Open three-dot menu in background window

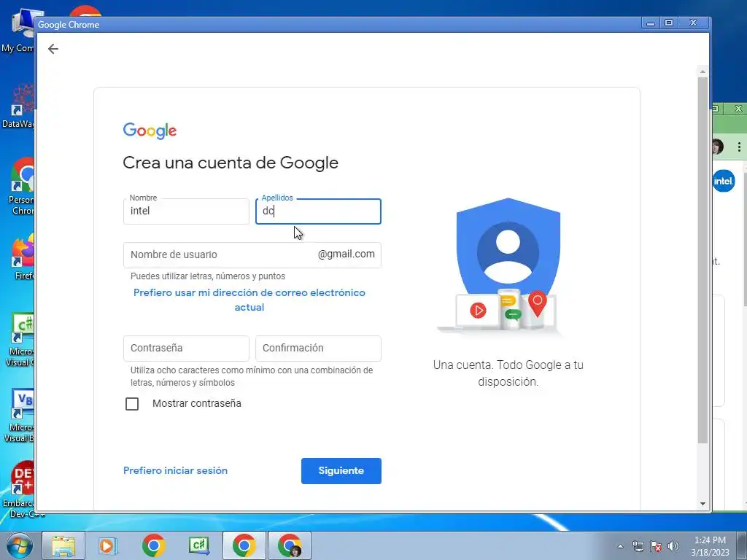point(739,147)
